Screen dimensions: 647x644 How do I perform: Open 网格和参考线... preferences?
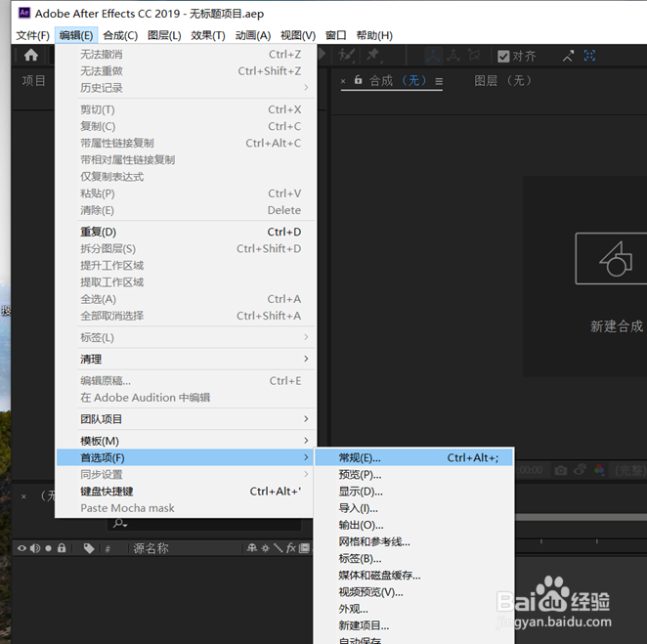pos(413,541)
